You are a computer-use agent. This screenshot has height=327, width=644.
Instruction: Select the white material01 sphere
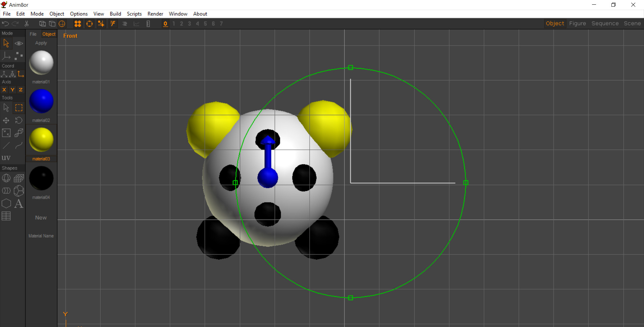[41, 63]
